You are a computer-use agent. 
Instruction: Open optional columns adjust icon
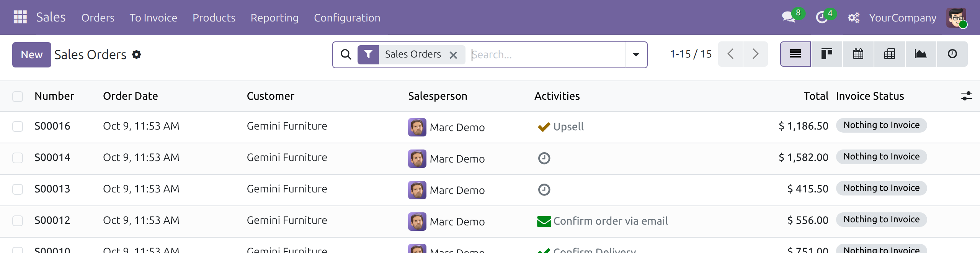(967, 96)
